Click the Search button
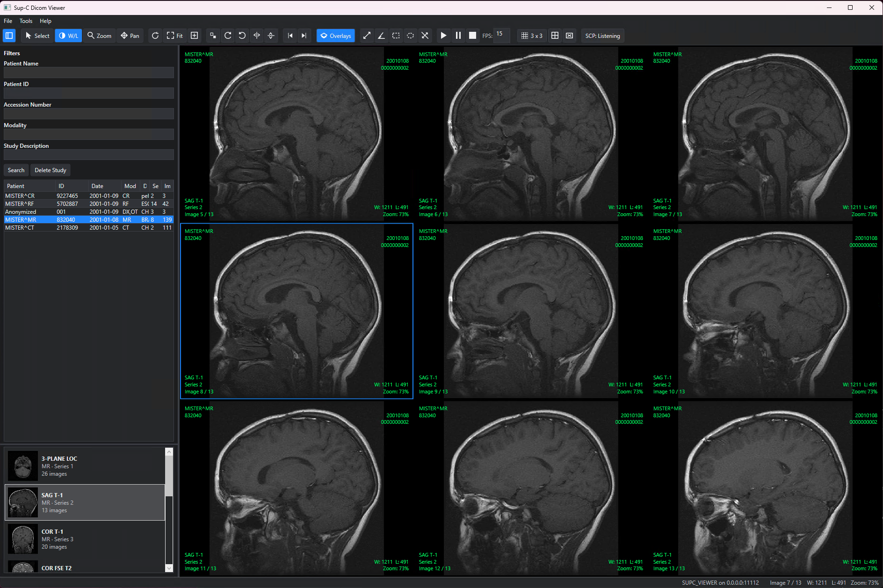Image resolution: width=883 pixels, height=588 pixels. [x=16, y=170]
